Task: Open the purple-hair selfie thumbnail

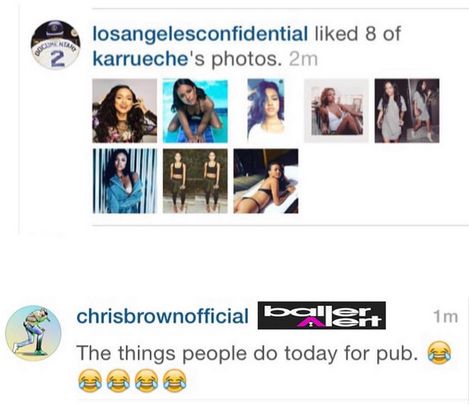Action: point(266,111)
